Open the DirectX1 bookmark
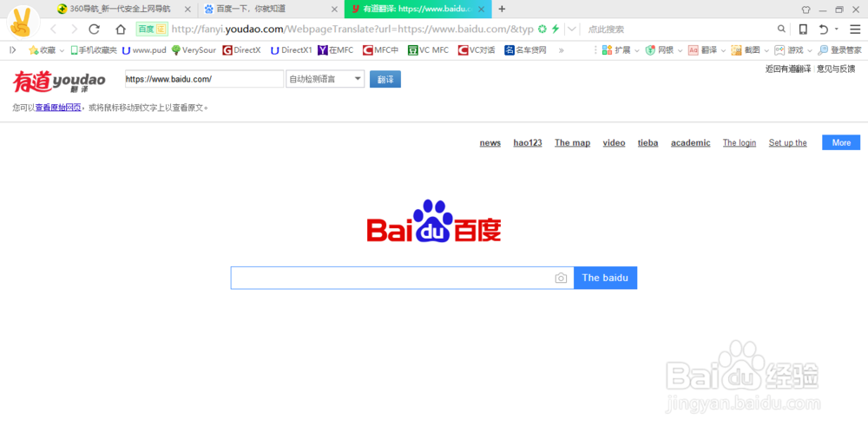This screenshot has width=868, height=433. 291,49
